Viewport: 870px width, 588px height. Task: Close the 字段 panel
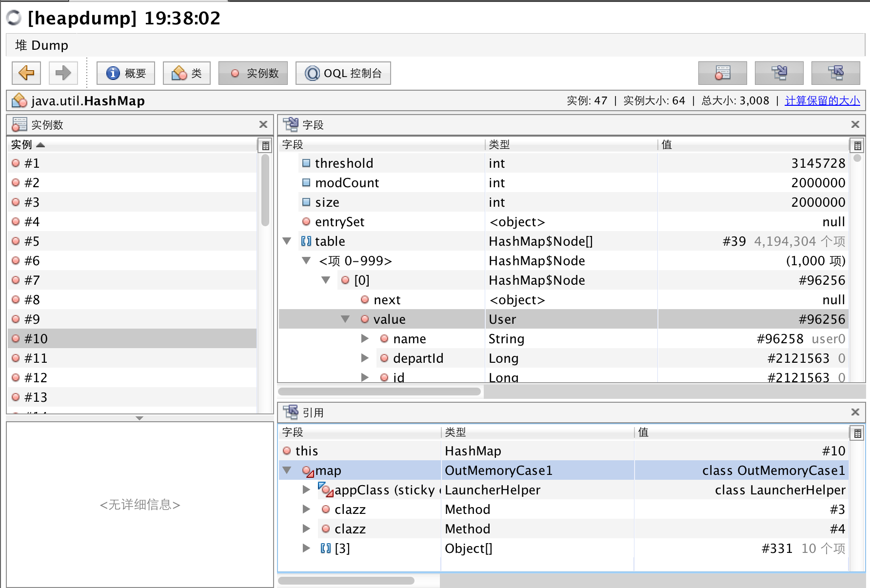855,124
